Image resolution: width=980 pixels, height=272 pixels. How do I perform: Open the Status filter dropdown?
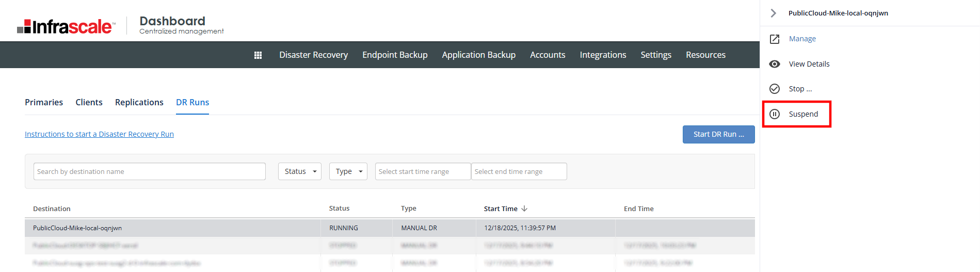pyautogui.click(x=299, y=171)
